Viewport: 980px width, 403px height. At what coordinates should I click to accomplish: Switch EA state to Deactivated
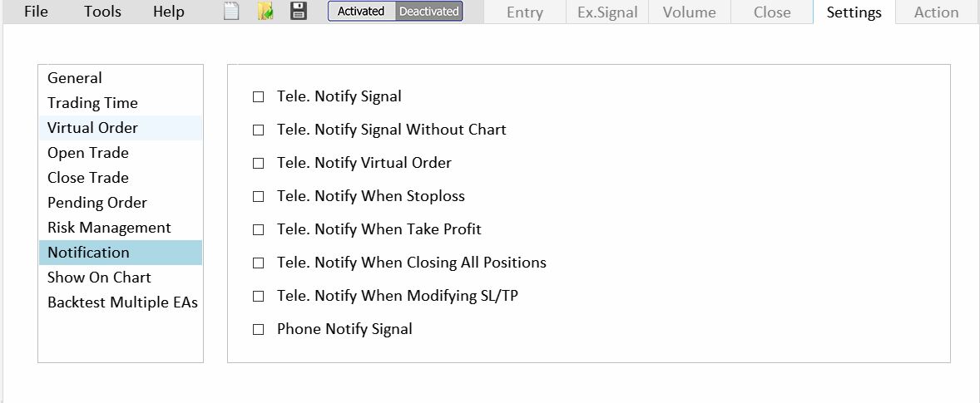[x=428, y=12]
